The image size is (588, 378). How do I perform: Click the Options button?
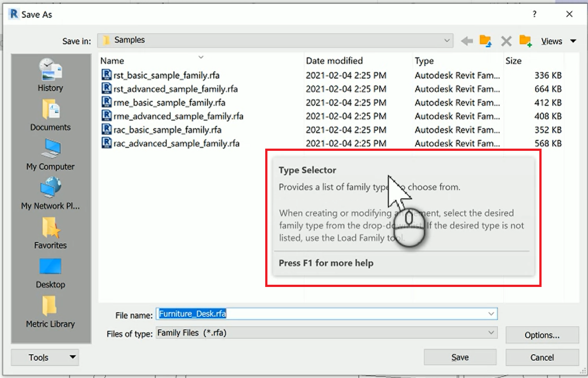(542, 335)
